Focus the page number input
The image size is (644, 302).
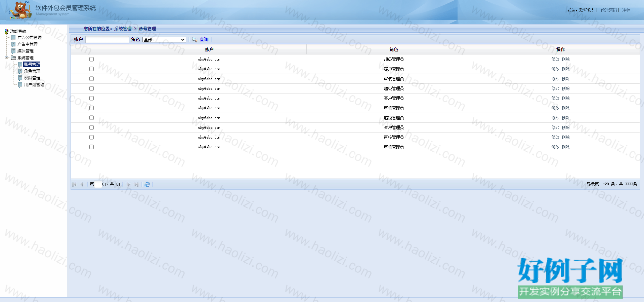point(98,184)
